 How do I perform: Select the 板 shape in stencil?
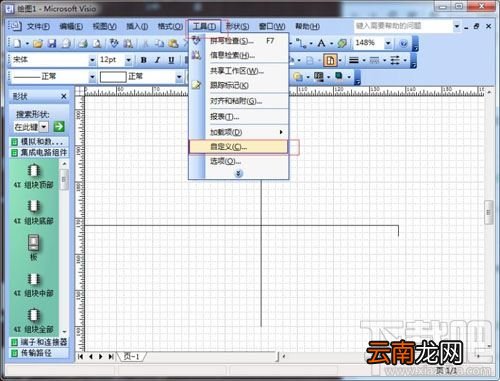[33, 248]
